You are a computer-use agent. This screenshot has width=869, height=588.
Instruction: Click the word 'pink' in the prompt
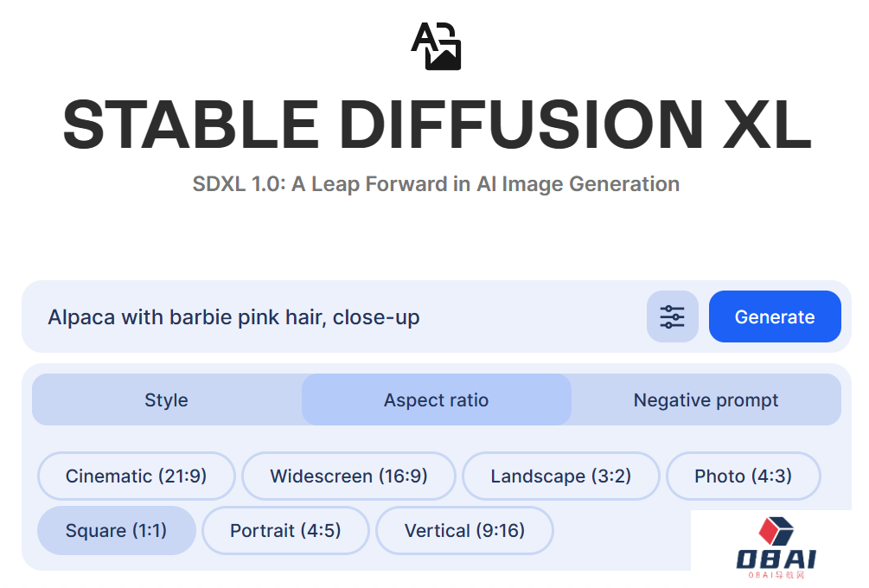click(x=258, y=317)
